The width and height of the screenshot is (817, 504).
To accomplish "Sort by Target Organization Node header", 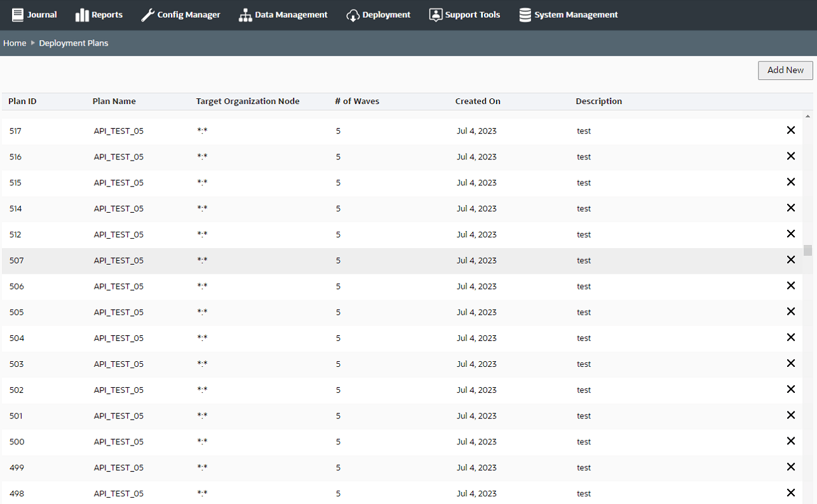I will click(x=248, y=102).
